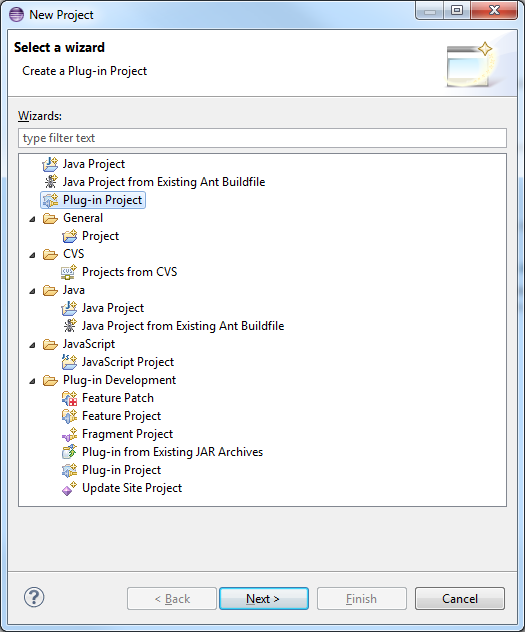Select the Java folder in wizard tree

pyautogui.click(x=74, y=290)
